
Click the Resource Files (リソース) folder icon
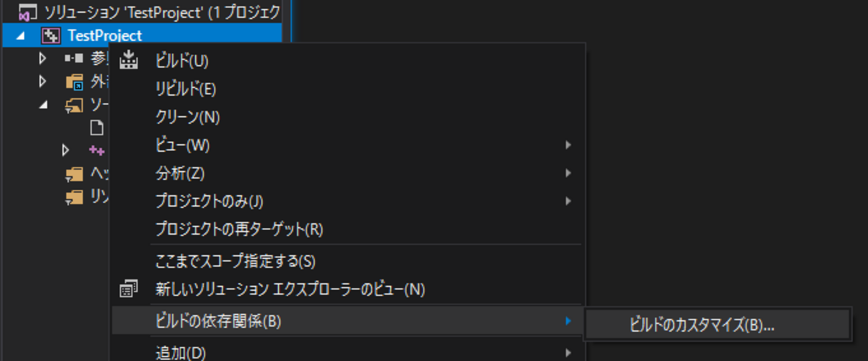(x=74, y=197)
